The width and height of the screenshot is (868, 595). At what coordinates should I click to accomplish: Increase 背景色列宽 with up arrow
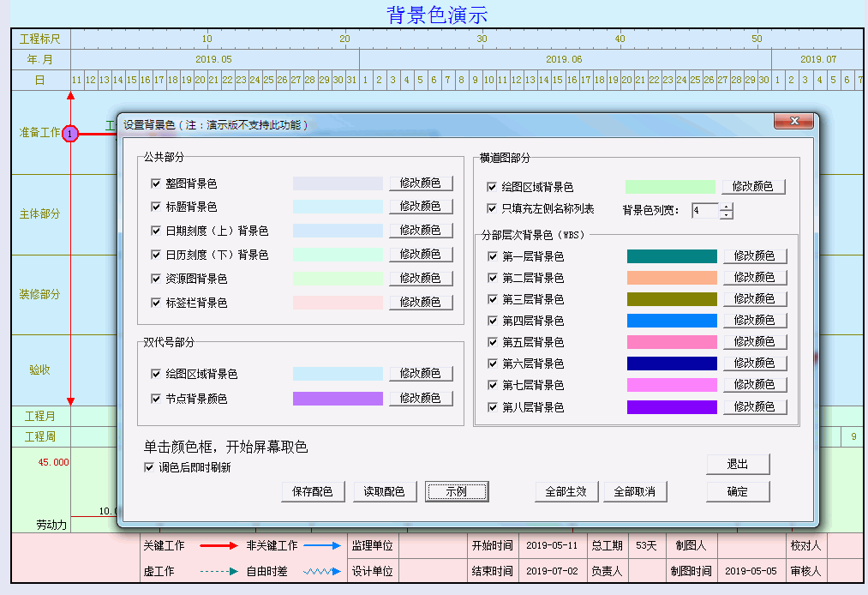pos(727,207)
